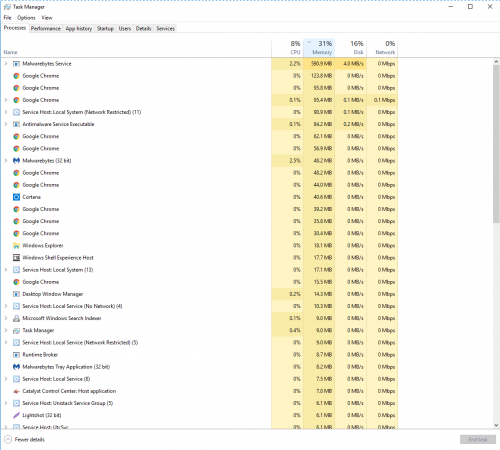Image resolution: width=500 pixels, height=450 pixels.
Task: Click Service Host: Local Service (8) icon
Action: 16,379
